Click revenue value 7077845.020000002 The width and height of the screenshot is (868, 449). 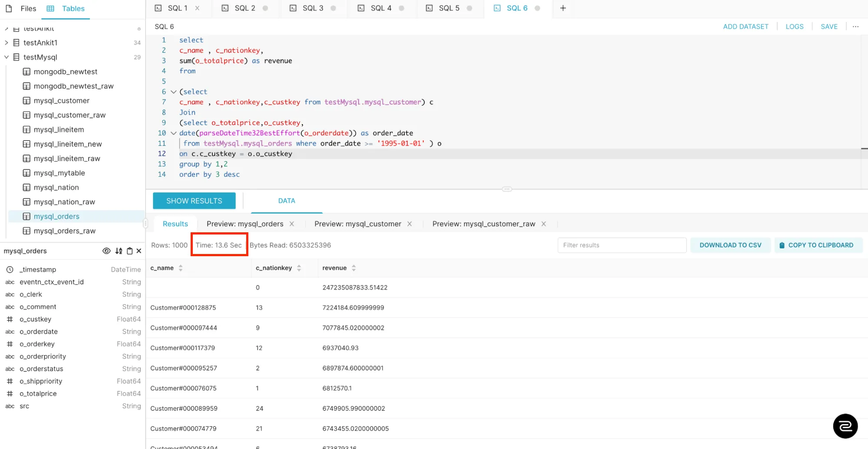tap(353, 328)
